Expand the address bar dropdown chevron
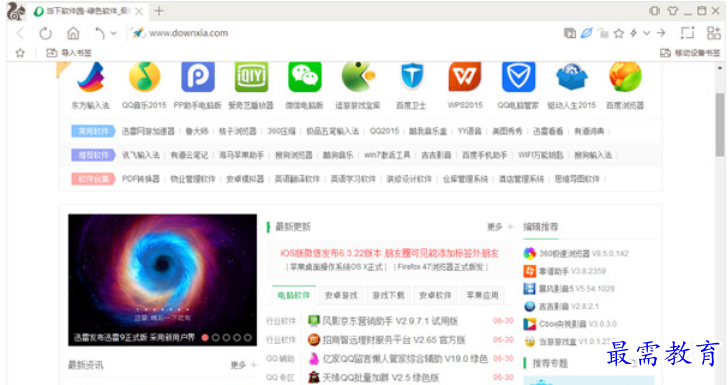 (x=646, y=33)
